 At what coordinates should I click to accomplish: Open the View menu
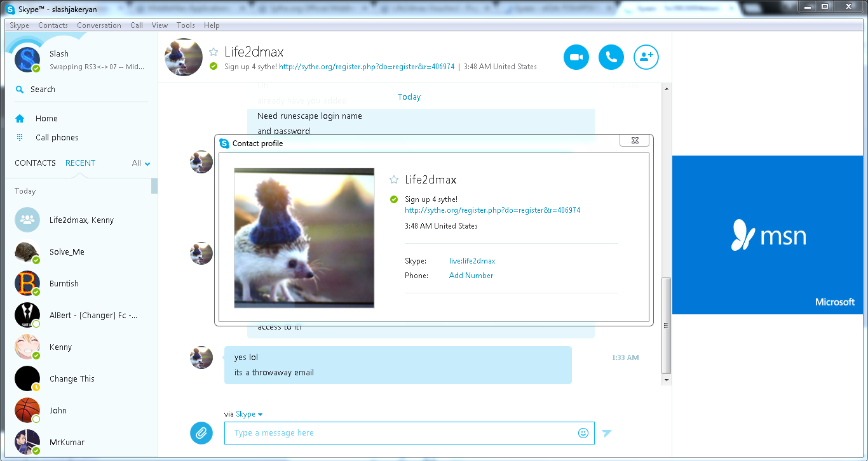159,25
